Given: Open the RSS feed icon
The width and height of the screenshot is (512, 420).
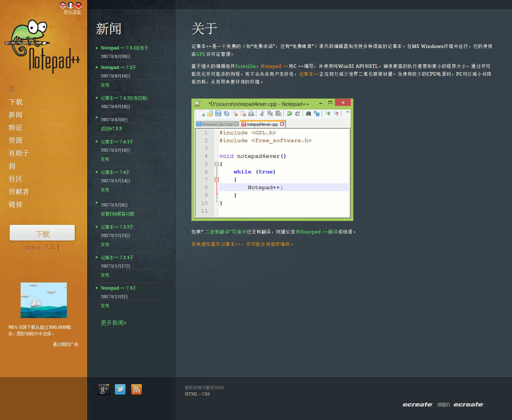Looking at the screenshot, I should (x=137, y=389).
